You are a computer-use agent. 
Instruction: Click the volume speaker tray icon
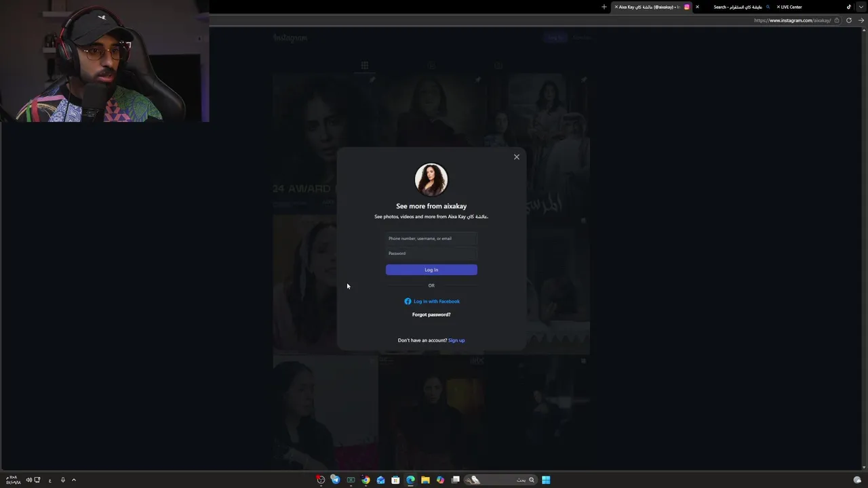28,480
